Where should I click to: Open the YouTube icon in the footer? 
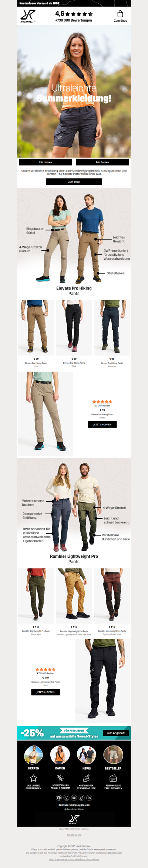coord(74,797)
